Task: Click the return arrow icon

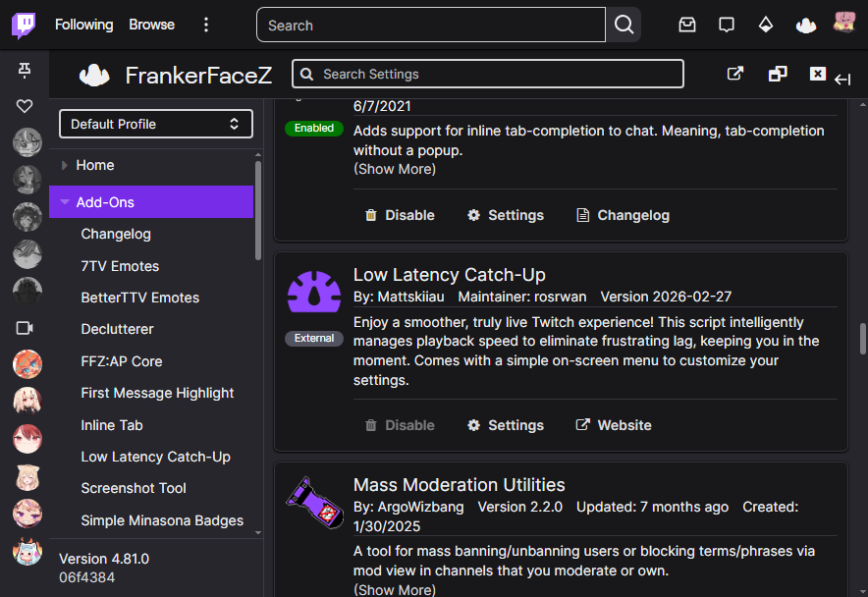Action: [x=842, y=80]
